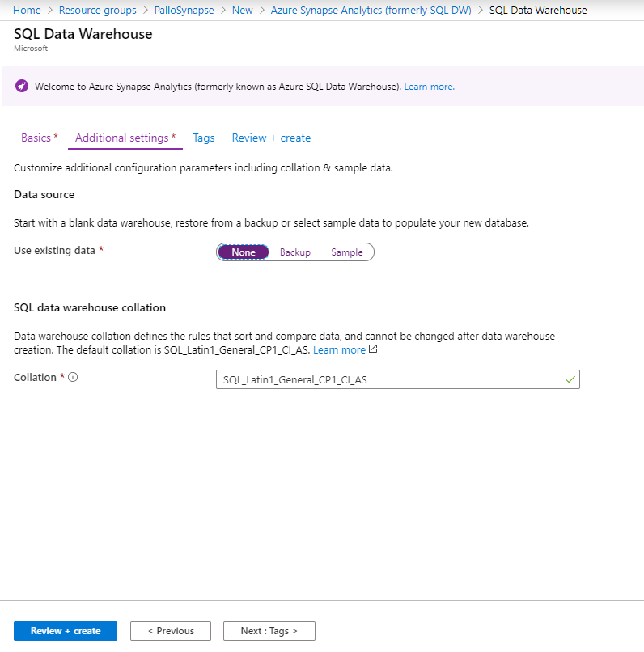Go back with the Previous button
Viewport: 644px width, 652px height.
tap(171, 631)
